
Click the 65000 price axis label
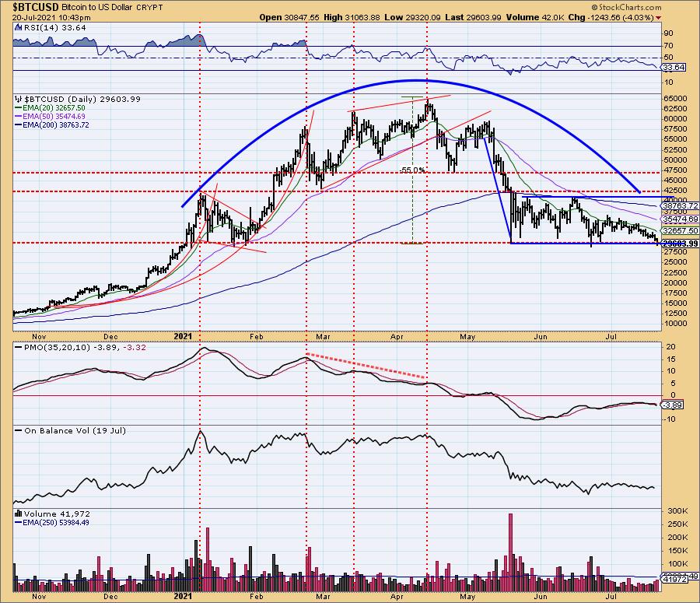pyautogui.click(x=674, y=98)
